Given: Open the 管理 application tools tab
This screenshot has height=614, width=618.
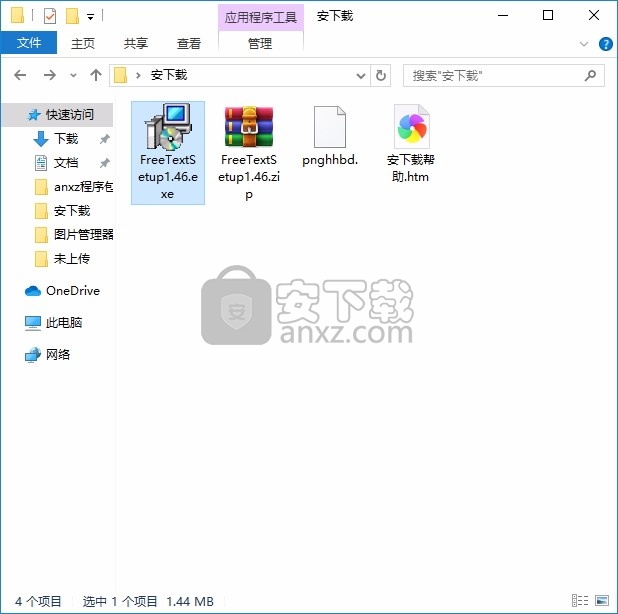Looking at the screenshot, I should 260,44.
